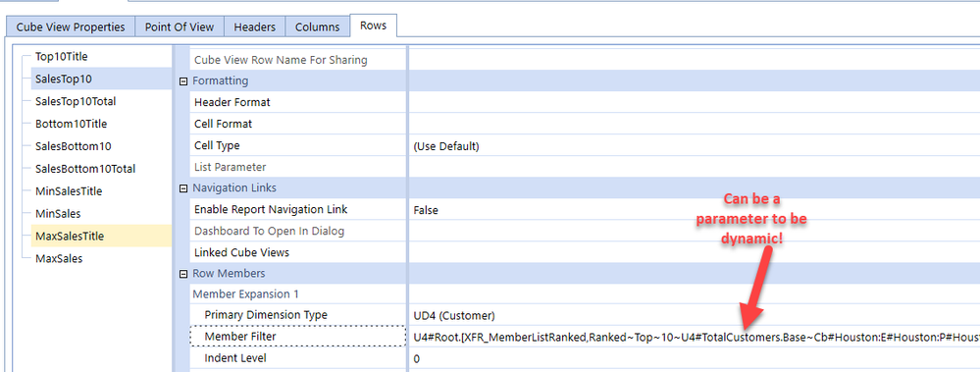Select Top10Title row in the list

tap(61, 56)
